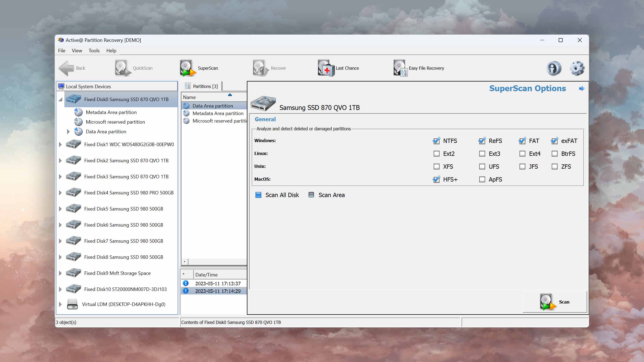Expand the Fixed Disk3 Samsung SSD node
Screen dimensions: 644x362
60,176
